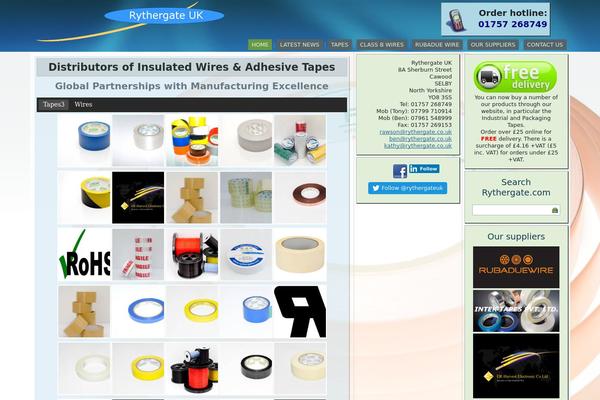The image size is (600, 400).
Task: Go to the HOME menu item
Action: [x=260, y=45]
